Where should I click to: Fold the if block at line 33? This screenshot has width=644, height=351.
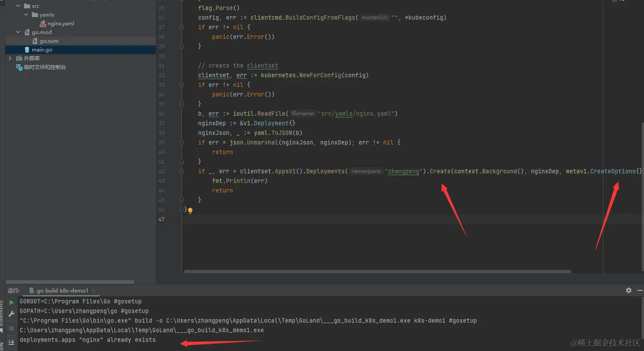pos(182,85)
